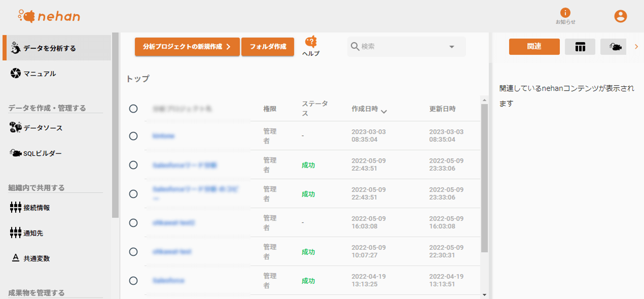644x299 pixels.
Task: Open the project created 2023-03-03 by its name
Action: coord(164,136)
